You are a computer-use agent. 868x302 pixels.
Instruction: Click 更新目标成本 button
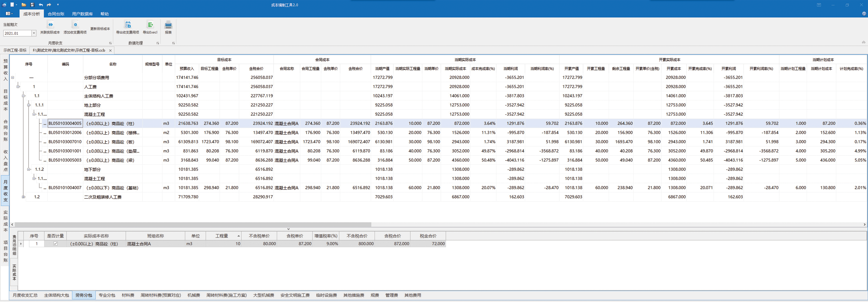click(x=100, y=29)
